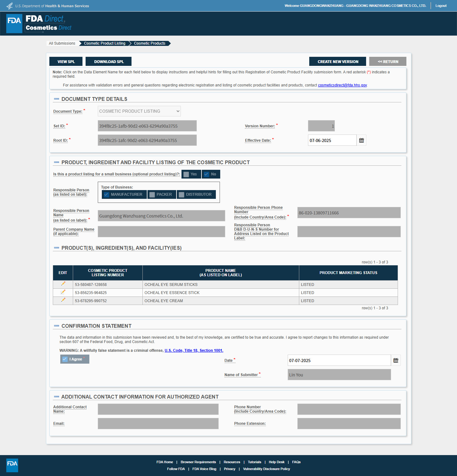
Task: Click the Version Number field
Action: coord(321,126)
